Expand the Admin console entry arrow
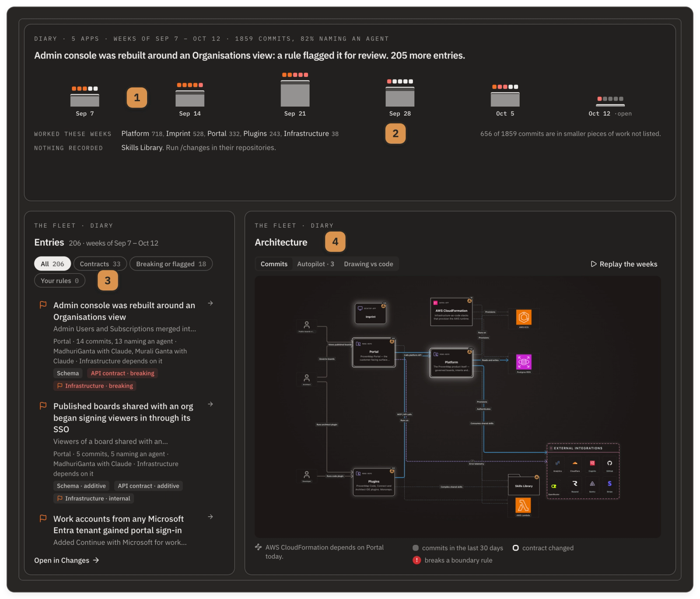The image size is (700, 599). tap(210, 303)
